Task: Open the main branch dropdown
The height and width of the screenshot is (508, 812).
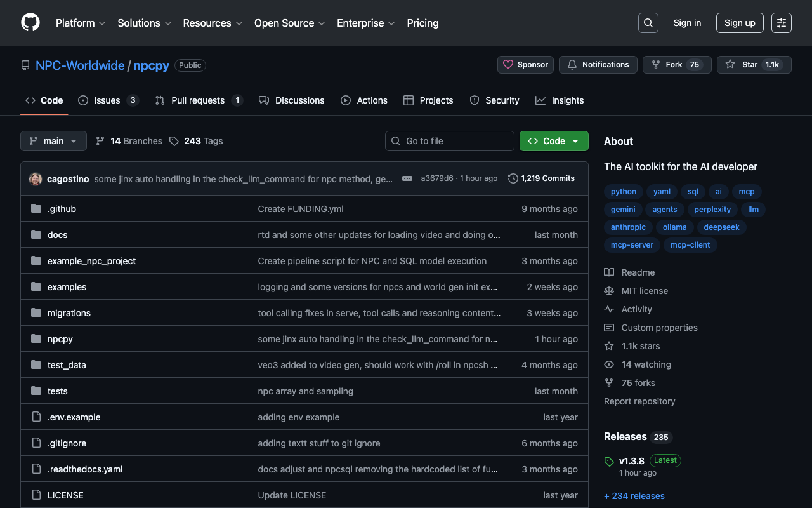Action: coord(53,141)
